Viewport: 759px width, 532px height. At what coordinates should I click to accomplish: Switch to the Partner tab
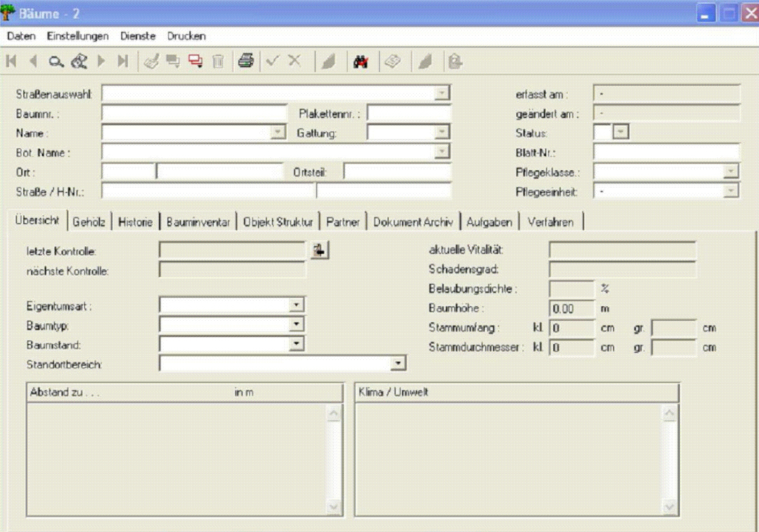pyautogui.click(x=343, y=222)
